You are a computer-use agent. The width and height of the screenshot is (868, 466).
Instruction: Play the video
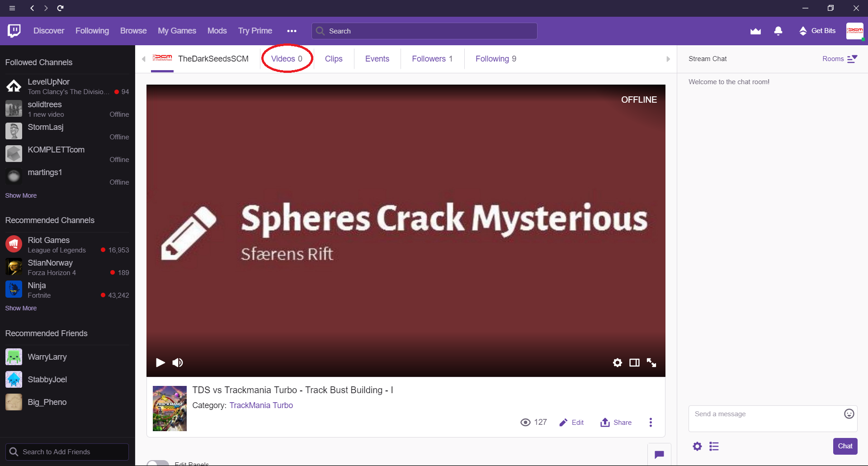point(160,362)
